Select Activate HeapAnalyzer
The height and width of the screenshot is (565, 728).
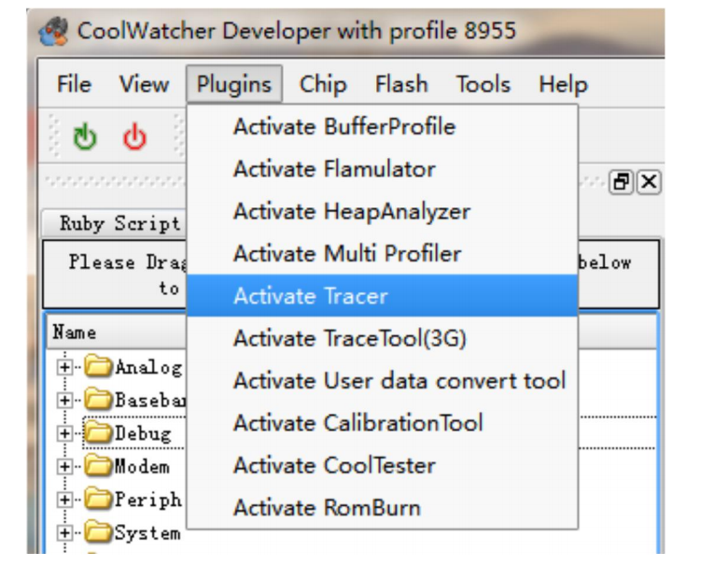tap(382, 211)
